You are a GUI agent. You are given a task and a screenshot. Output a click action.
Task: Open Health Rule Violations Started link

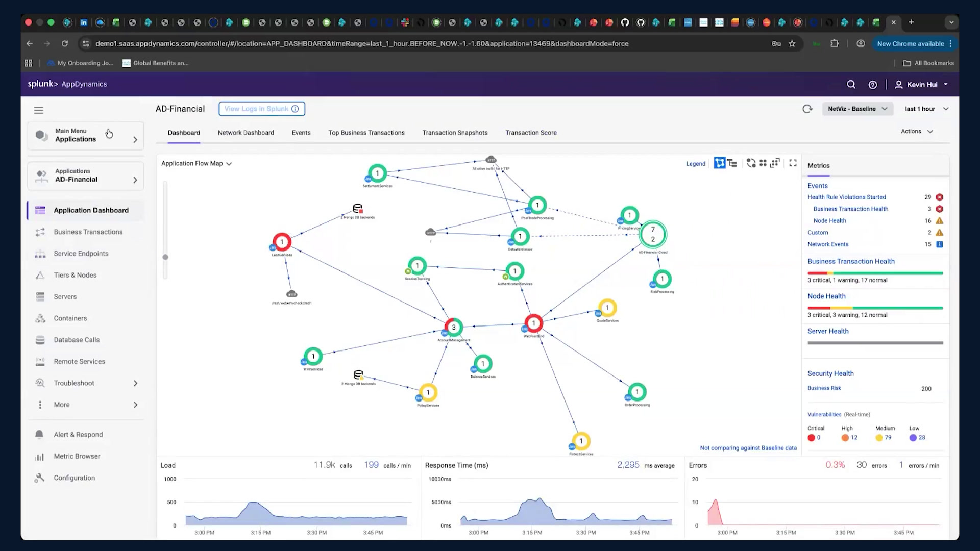point(846,197)
